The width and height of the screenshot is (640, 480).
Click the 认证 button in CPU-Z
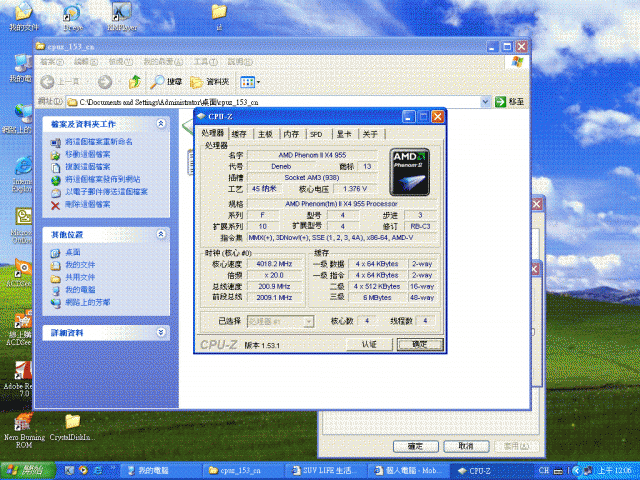click(x=369, y=344)
